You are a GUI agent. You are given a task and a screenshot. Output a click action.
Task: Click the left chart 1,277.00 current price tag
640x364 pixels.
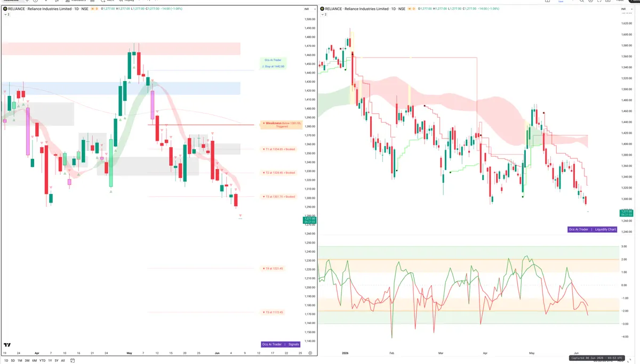click(309, 220)
